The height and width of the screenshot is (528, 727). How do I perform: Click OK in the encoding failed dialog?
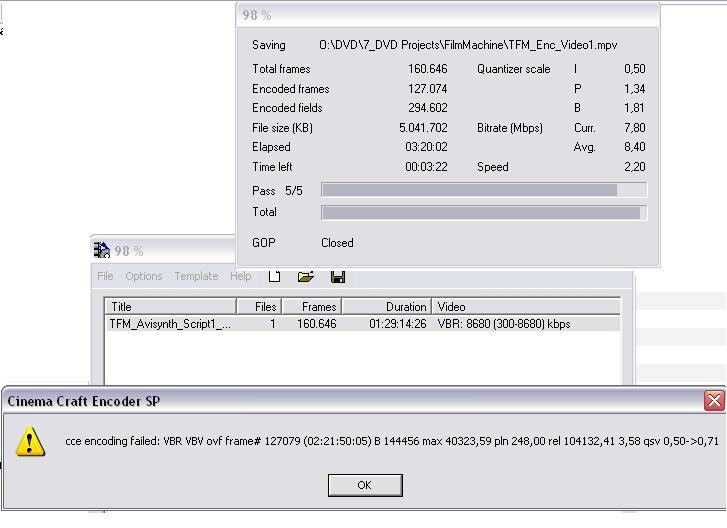[x=365, y=485]
